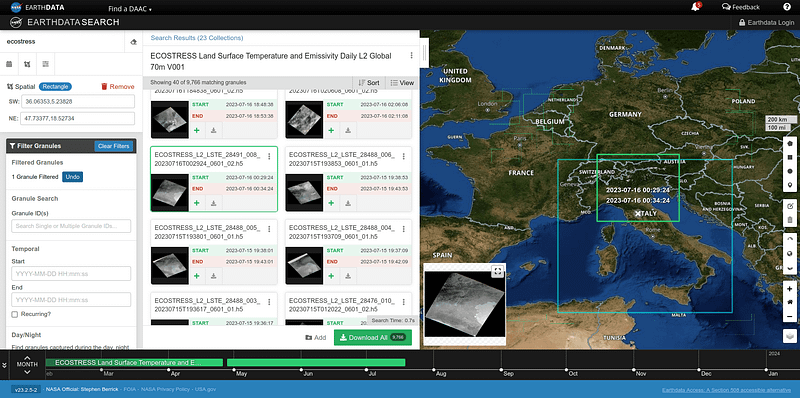The image size is (800, 398).
Task: Select the rectangle drawing tool on map
Action: [x=790, y=158]
